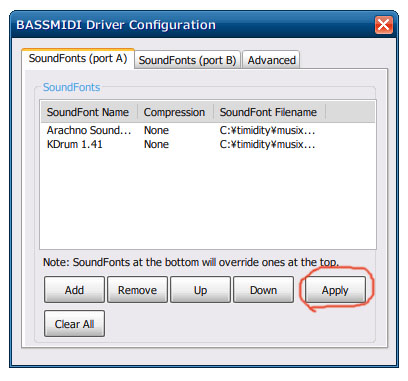The image size is (408, 381).
Task: Move SoundFont Up in list
Action: click(x=200, y=290)
